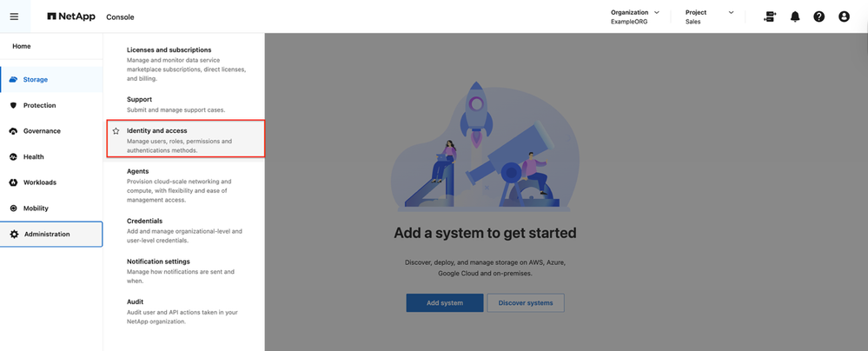Image resolution: width=868 pixels, height=351 pixels.
Task: Click the Storage cloud icon
Action: click(14, 80)
